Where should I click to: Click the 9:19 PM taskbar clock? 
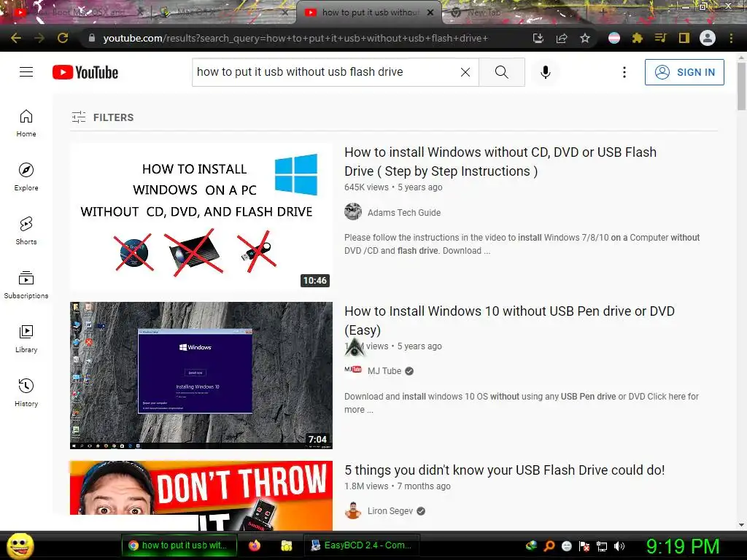tap(682, 546)
